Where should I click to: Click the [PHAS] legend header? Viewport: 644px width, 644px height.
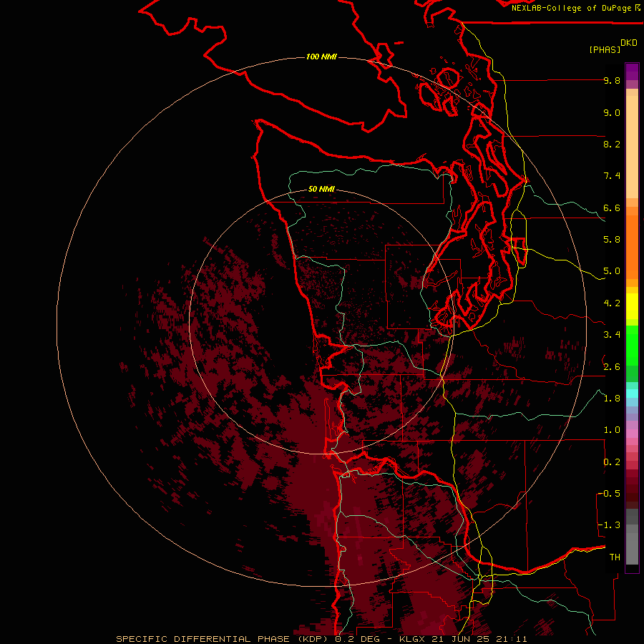tap(605, 50)
